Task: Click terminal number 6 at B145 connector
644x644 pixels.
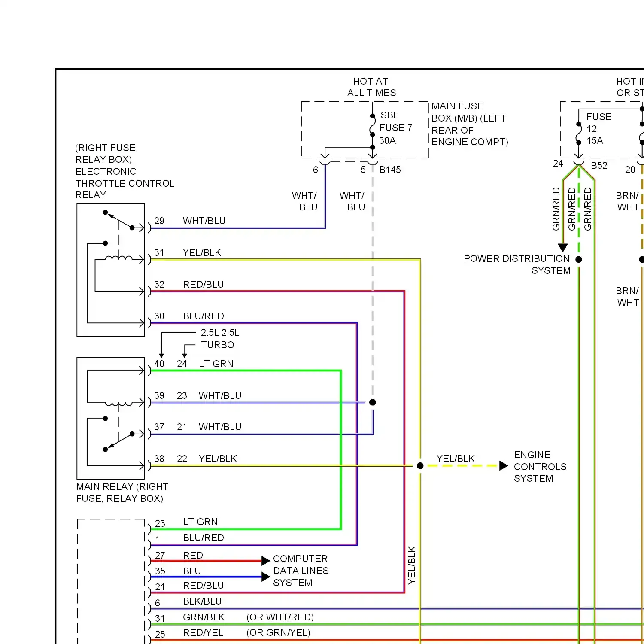Action: point(316,170)
